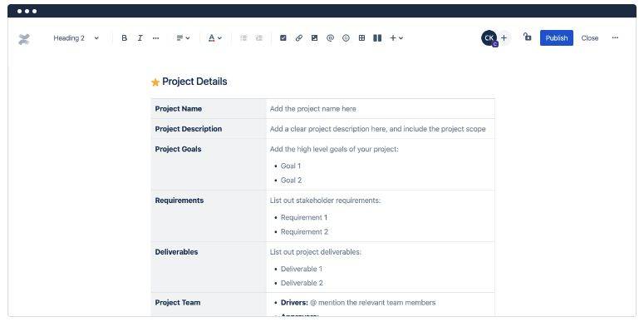Open the page more actions menu

pyautogui.click(x=615, y=37)
